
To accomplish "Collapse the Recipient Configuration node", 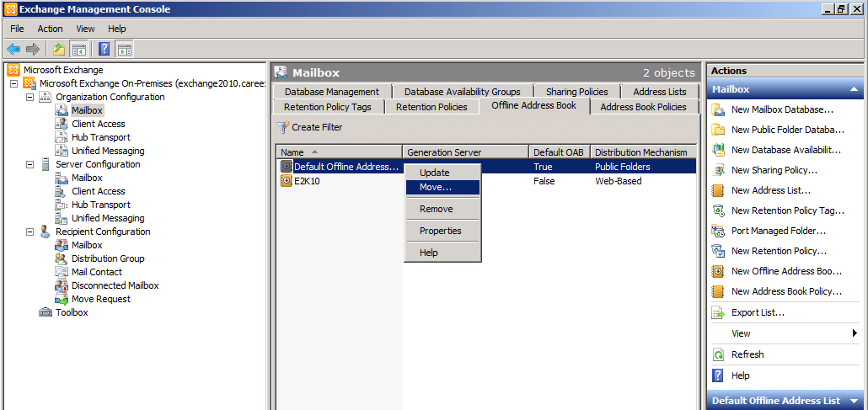I will [x=29, y=232].
